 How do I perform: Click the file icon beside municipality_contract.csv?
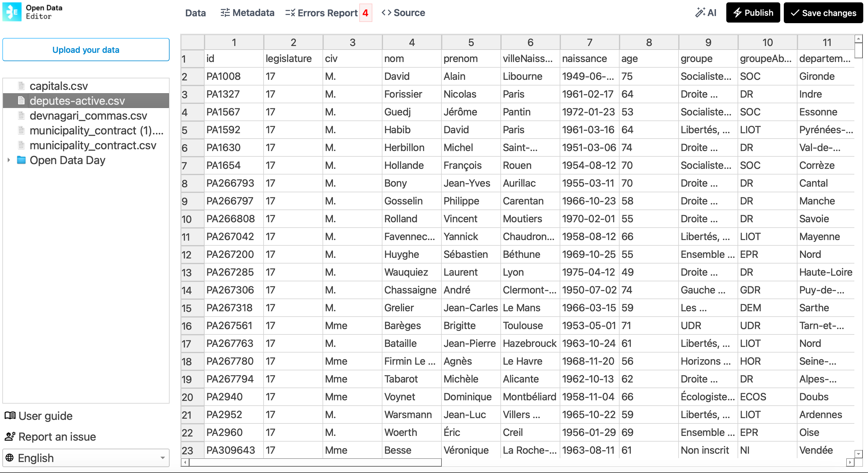point(21,145)
